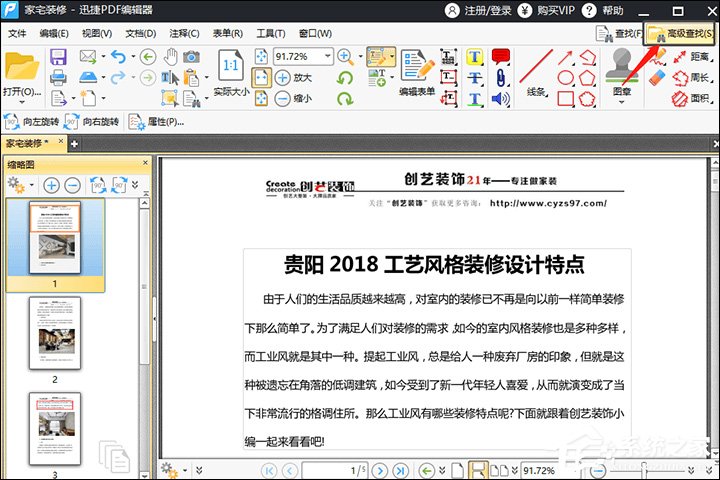Viewport: 720px width, 480px height.
Task: Click the last page arrow in bottom bar
Action: 400,470
